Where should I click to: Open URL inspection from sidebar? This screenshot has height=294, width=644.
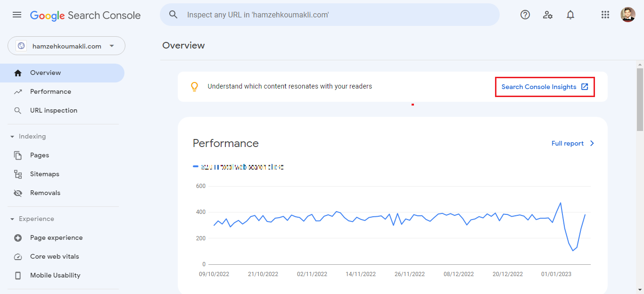53,110
